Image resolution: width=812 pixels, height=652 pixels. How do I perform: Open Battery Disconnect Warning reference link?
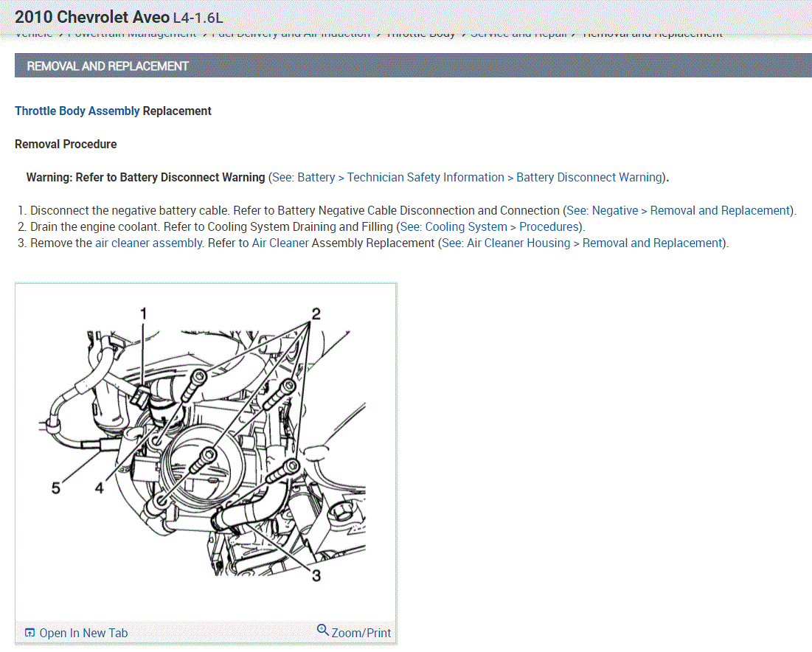click(468, 178)
